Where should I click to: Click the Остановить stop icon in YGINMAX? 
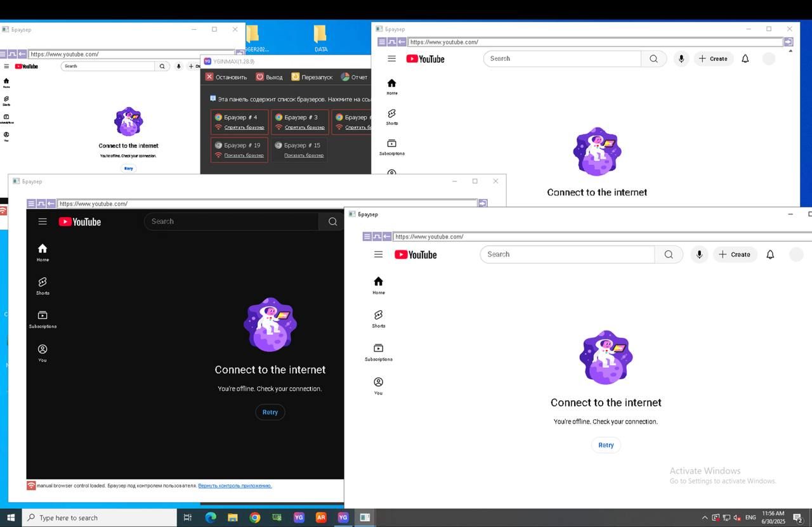(209, 77)
